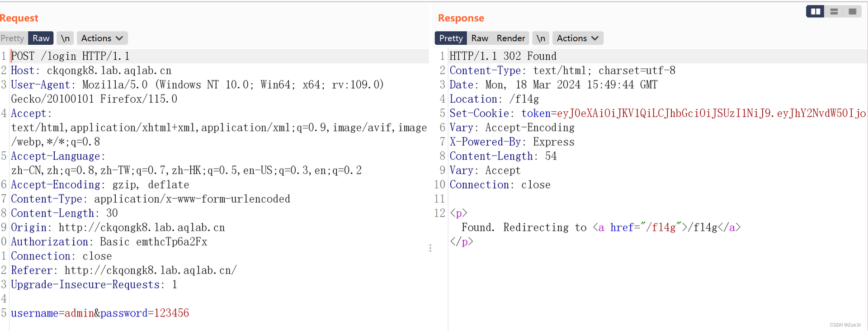Switch to combined single-pane layout icon
Screen dimensions: 868x331
[x=852, y=11]
